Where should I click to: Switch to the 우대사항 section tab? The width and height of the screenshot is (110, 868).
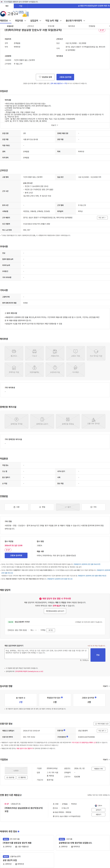(51, 26)
